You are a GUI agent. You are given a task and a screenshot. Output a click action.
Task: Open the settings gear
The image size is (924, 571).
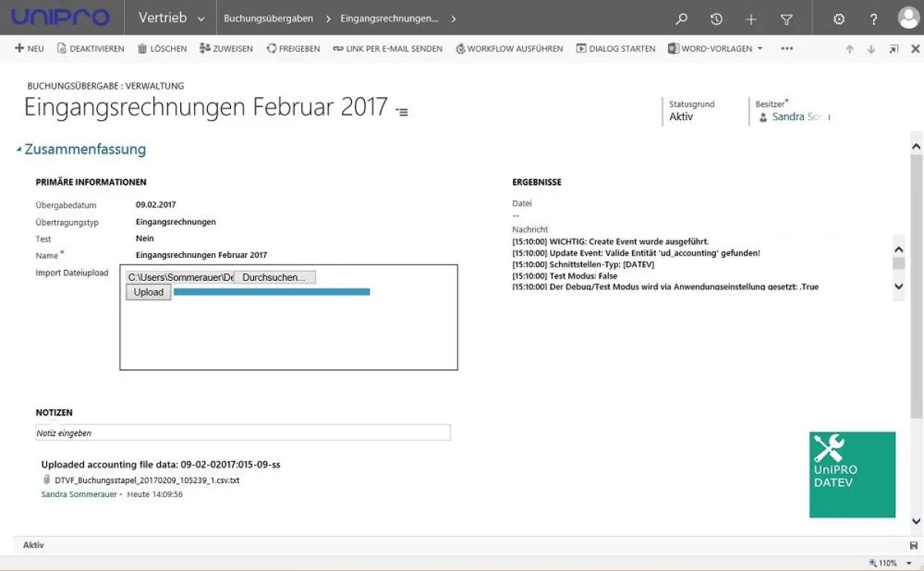(839, 18)
